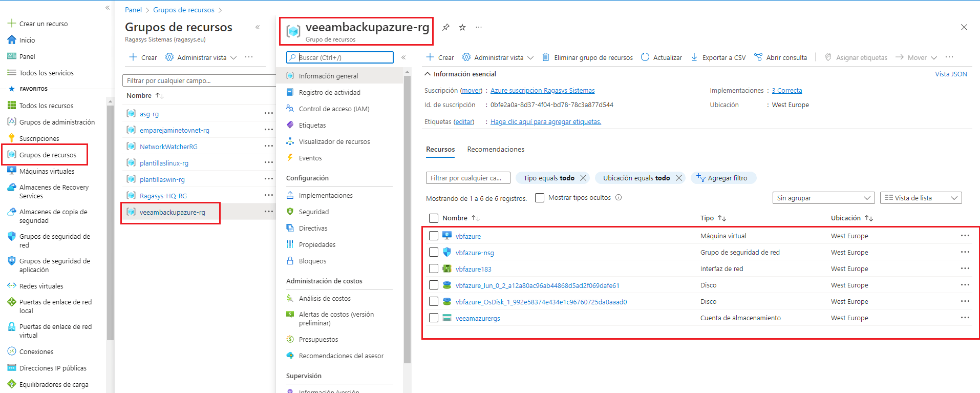Click Crear in Grupos de recursos panel

(143, 57)
